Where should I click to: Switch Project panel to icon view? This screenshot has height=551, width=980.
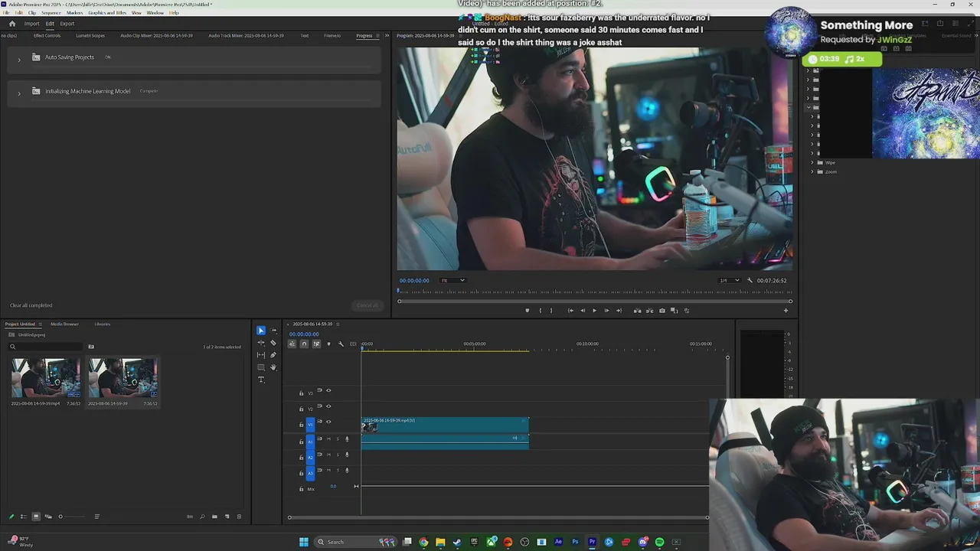click(35, 517)
